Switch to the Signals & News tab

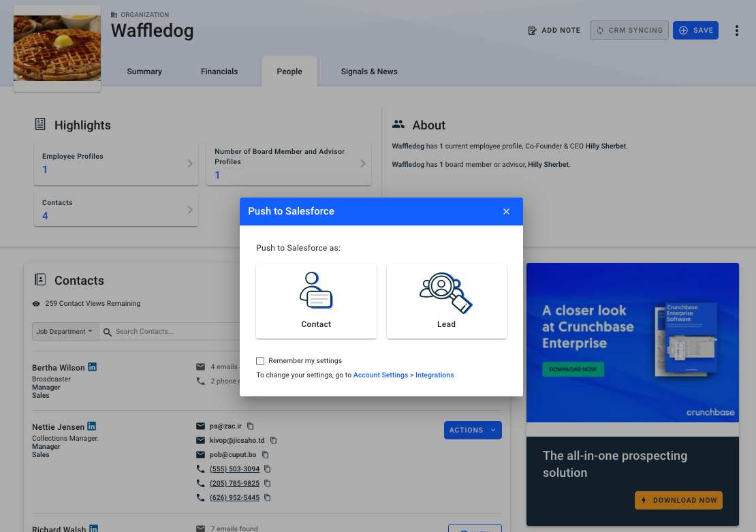tap(368, 72)
